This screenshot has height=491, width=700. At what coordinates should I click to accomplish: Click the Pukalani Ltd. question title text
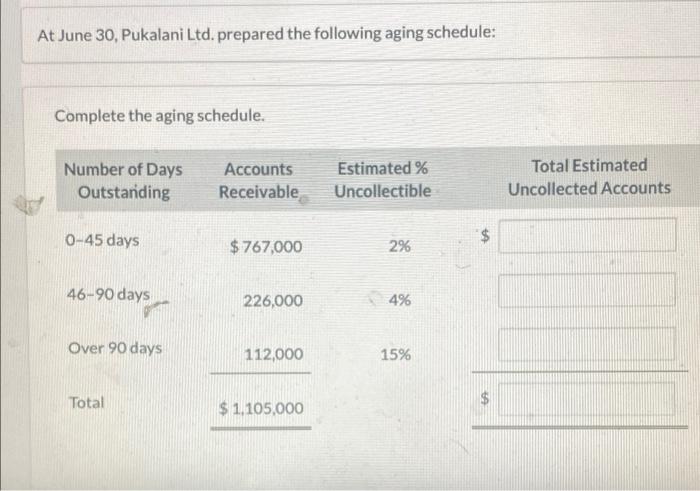point(265,34)
